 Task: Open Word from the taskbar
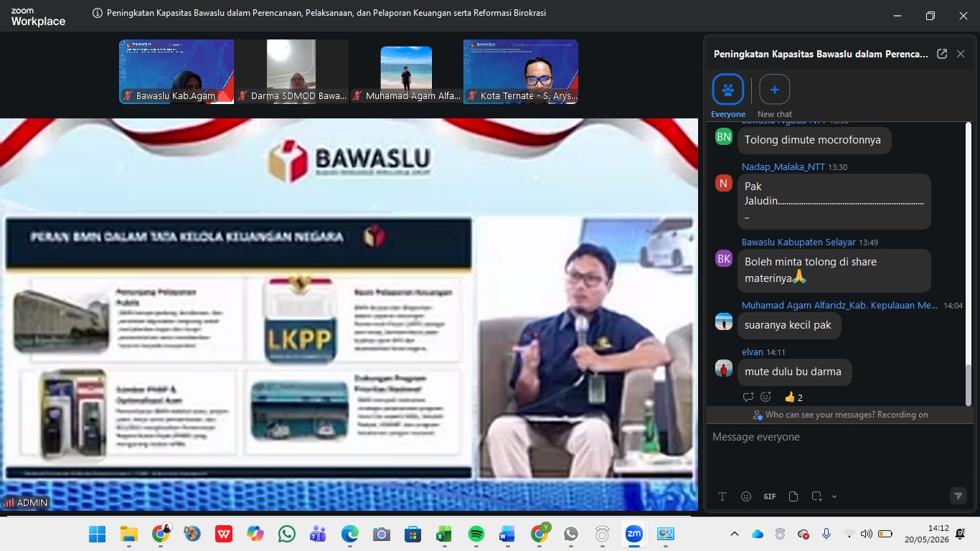tap(507, 534)
